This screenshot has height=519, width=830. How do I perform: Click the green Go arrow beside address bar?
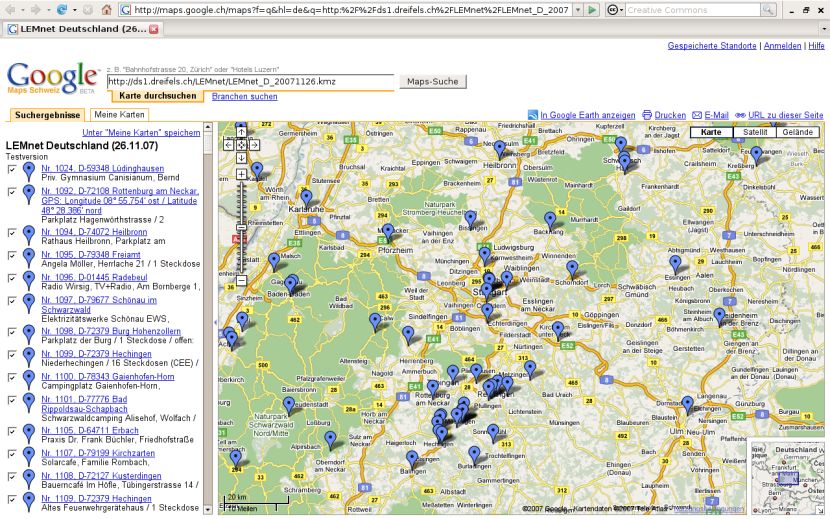pyautogui.click(x=592, y=10)
